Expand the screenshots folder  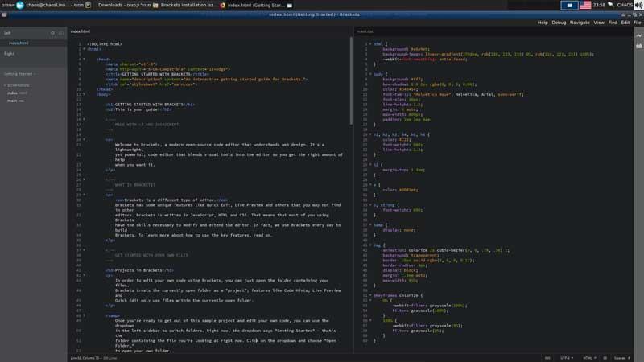click(x=17, y=85)
